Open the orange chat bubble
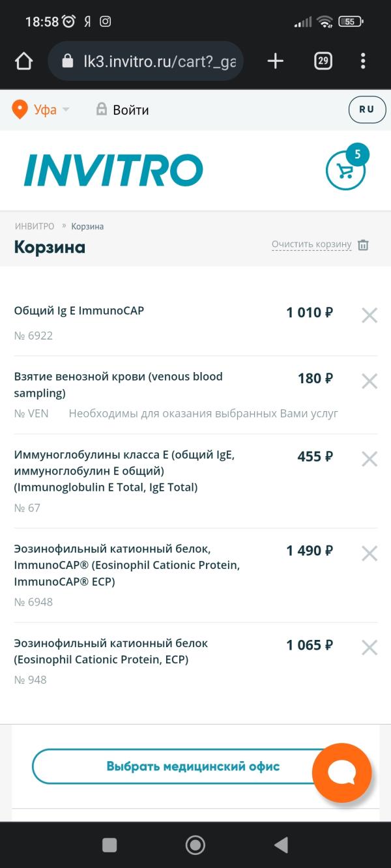The width and height of the screenshot is (391, 868). click(x=341, y=773)
